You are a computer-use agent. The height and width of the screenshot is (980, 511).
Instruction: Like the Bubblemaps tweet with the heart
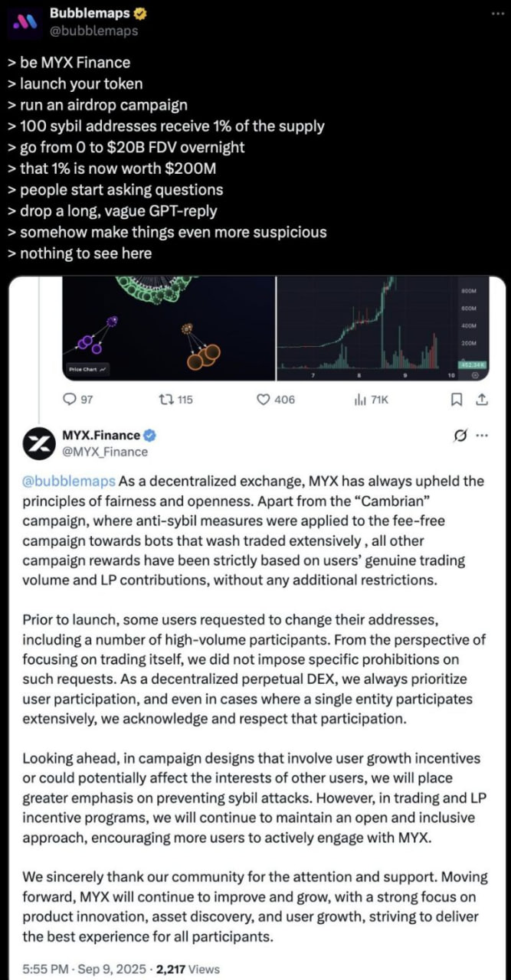263,399
